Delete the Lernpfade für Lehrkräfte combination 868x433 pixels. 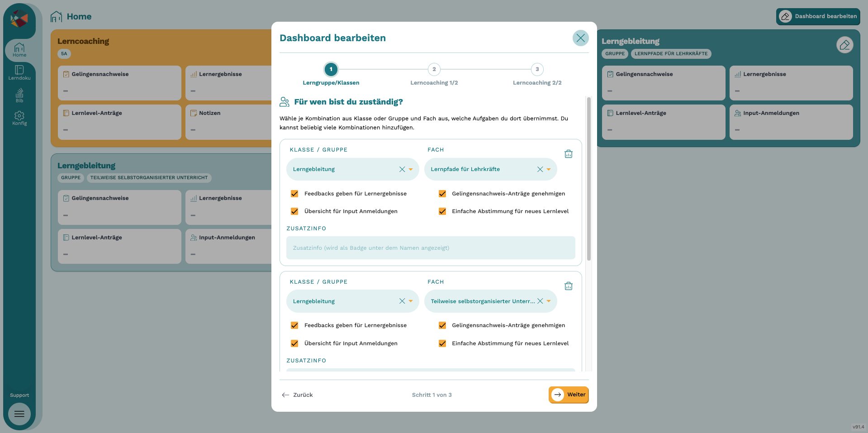tap(569, 154)
